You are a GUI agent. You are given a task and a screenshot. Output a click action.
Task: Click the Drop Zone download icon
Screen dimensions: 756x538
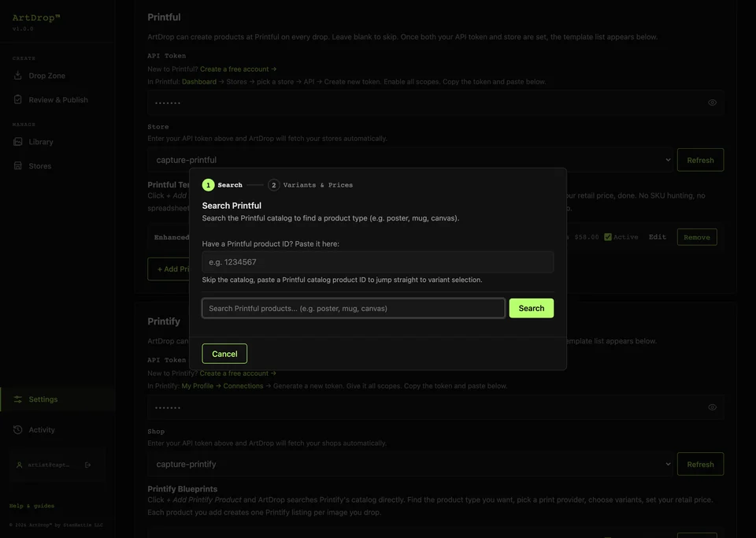18,75
